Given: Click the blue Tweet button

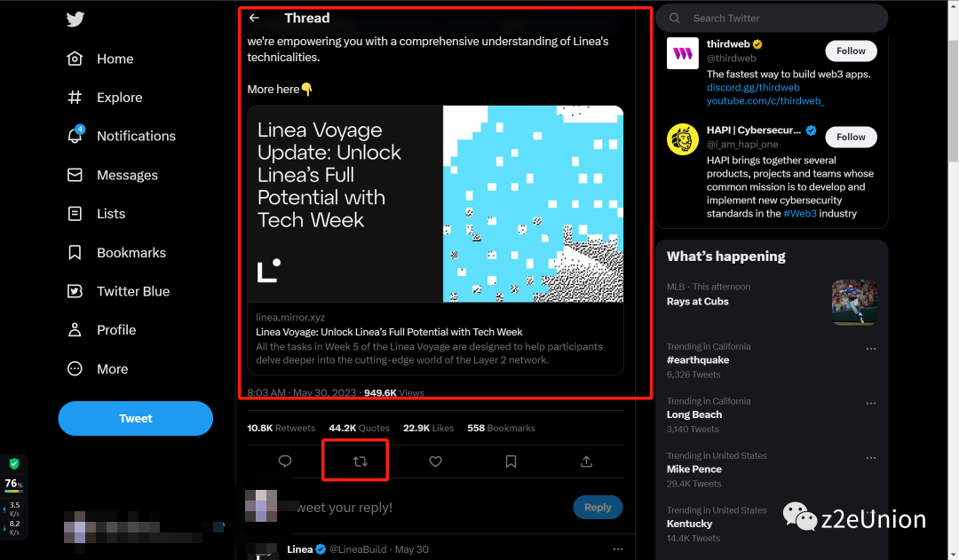Looking at the screenshot, I should (x=135, y=418).
